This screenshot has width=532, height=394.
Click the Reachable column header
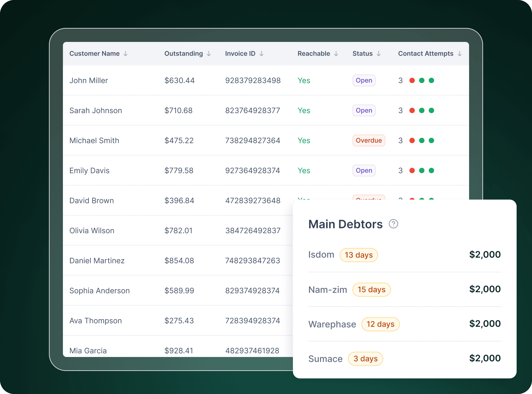click(314, 54)
